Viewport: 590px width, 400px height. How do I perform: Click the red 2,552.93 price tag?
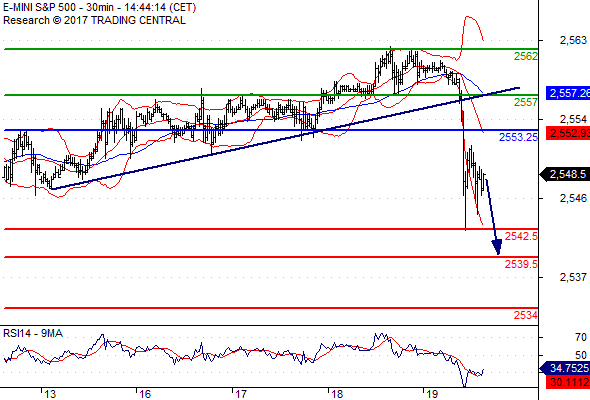point(568,133)
